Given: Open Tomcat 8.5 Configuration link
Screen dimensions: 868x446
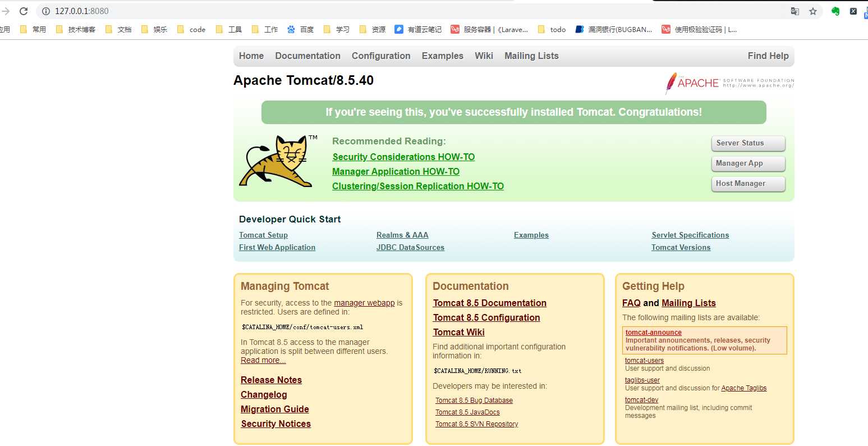Looking at the screenshot, I should point(486,317).
